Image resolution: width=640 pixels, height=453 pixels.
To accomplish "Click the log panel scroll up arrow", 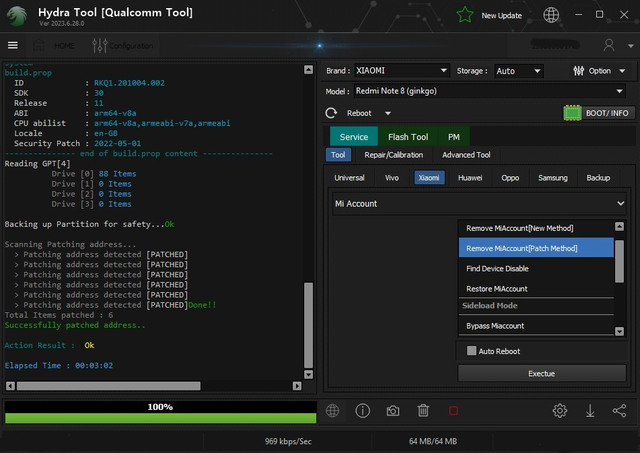I will [309, 69].
